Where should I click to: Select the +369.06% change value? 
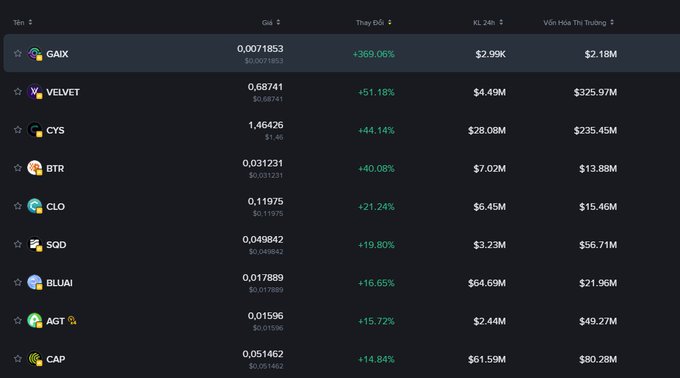373,54
